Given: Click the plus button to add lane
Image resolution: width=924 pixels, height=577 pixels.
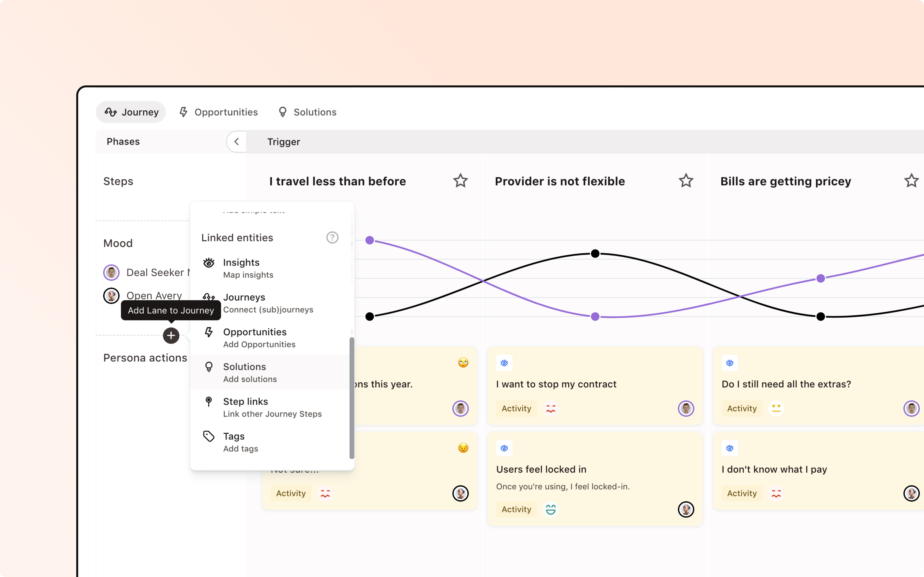Looking at the screenshot, I should [171, 335].
